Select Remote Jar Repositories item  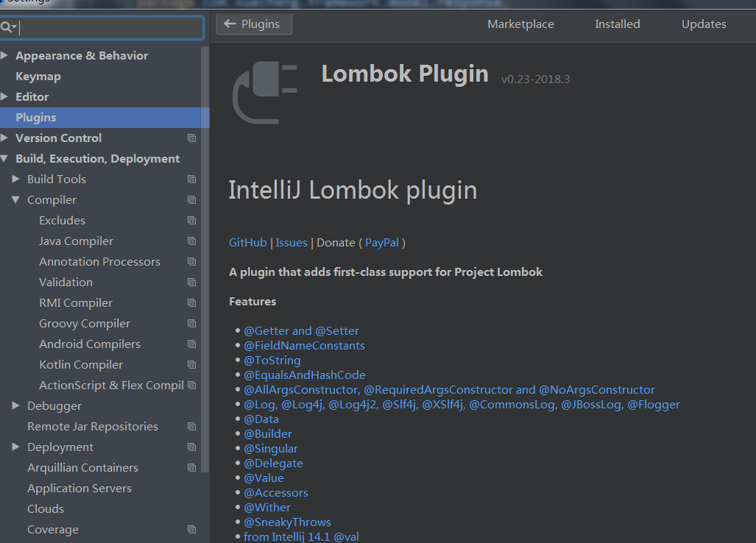(x=93, y=427)
